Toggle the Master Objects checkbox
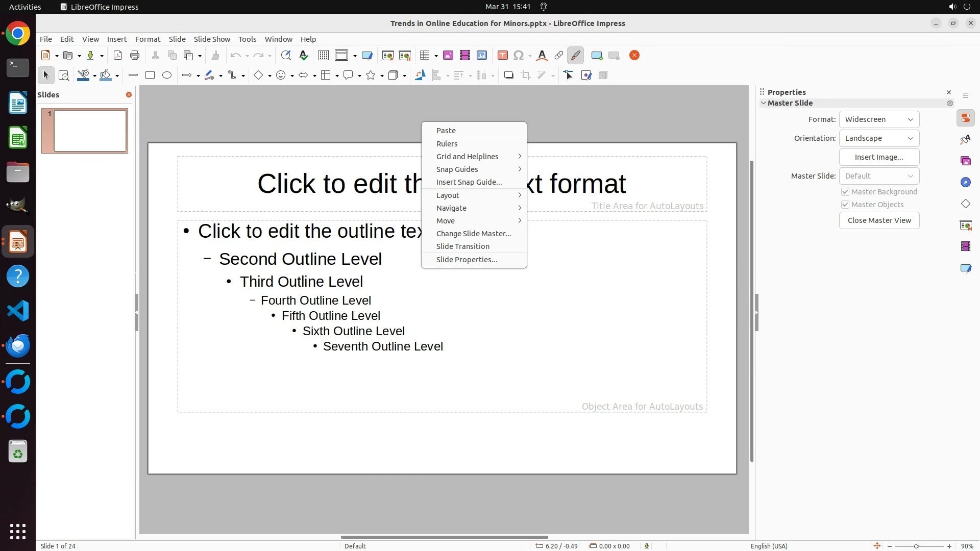The height and width of the screenshot is (551, 980). [x=845, y=205]
